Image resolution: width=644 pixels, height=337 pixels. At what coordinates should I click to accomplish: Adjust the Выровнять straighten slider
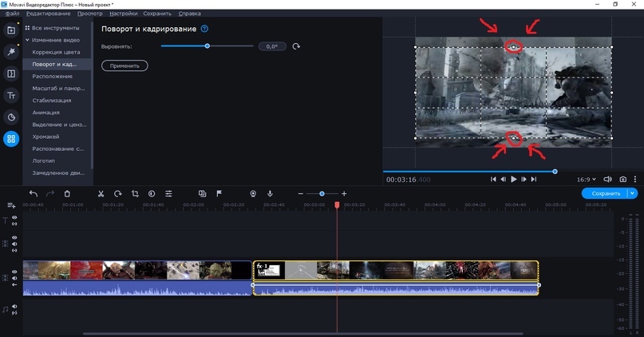pyautogui.click(x=207, y=46)
